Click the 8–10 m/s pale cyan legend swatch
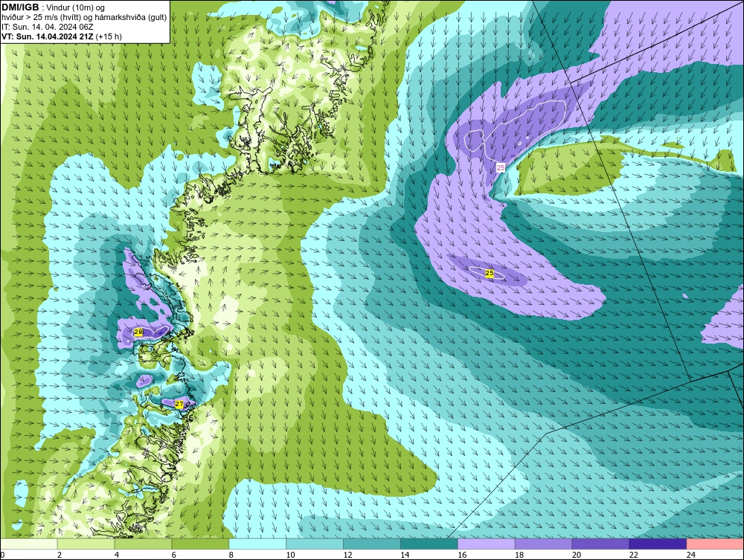Viewport: 744px width, 560px height. click(x=257, y=544)
